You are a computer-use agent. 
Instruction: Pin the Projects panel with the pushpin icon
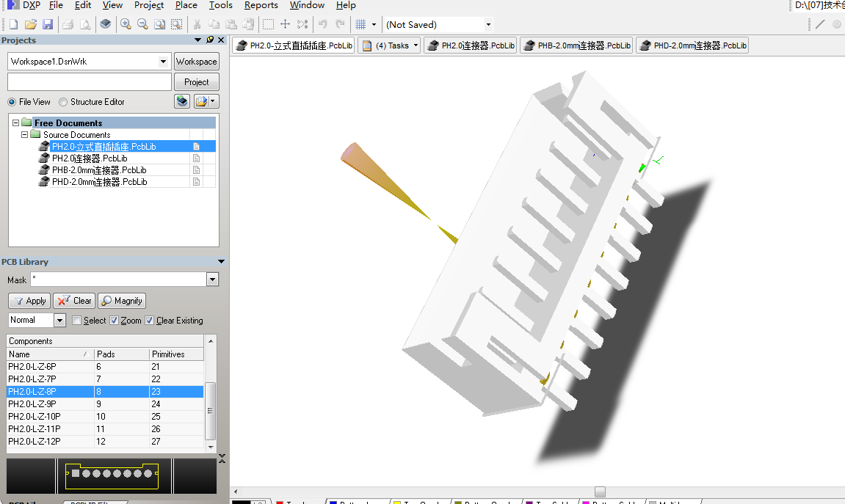pos(210,40)
